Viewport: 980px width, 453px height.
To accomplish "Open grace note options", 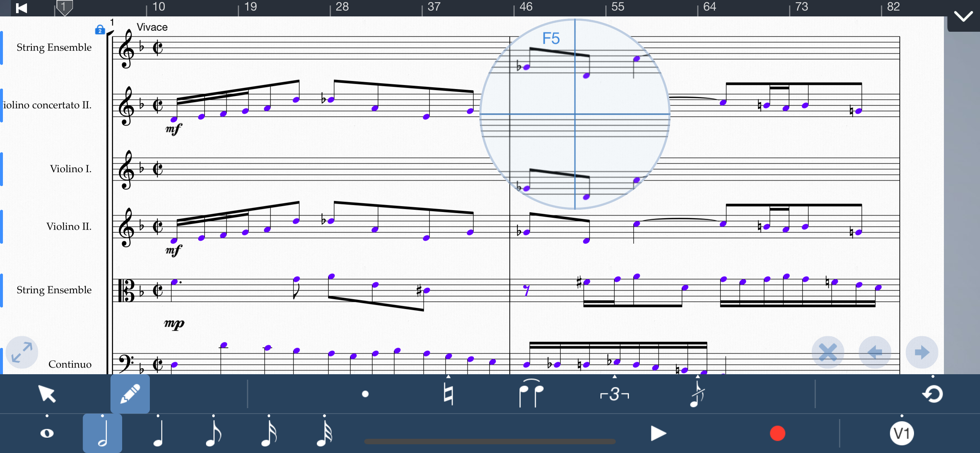I will point(697,394).
